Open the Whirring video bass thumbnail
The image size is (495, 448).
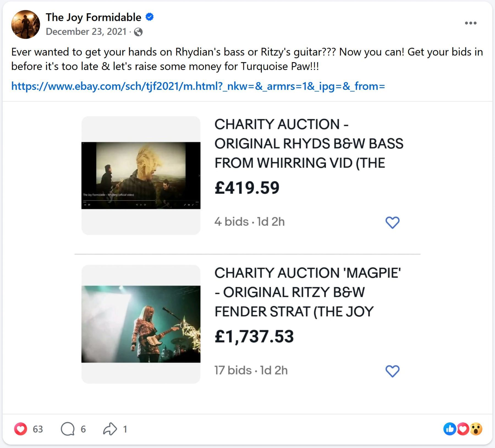pos(141,175)
